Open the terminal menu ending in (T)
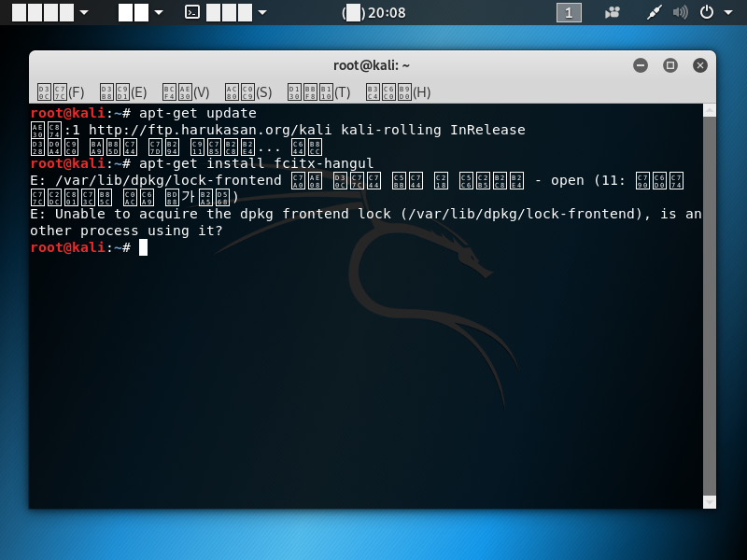This screenshot has width=747, height=560. [318, 91]
